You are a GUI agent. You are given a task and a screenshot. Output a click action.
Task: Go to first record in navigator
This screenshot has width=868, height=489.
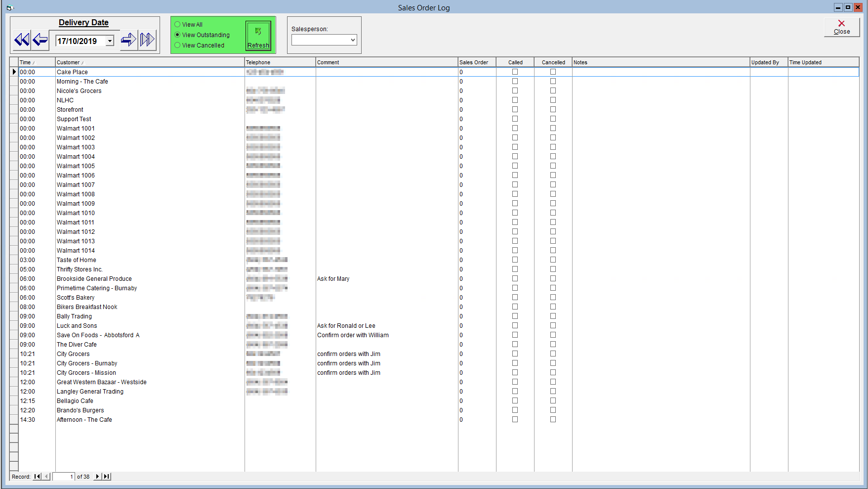point(37,477)
